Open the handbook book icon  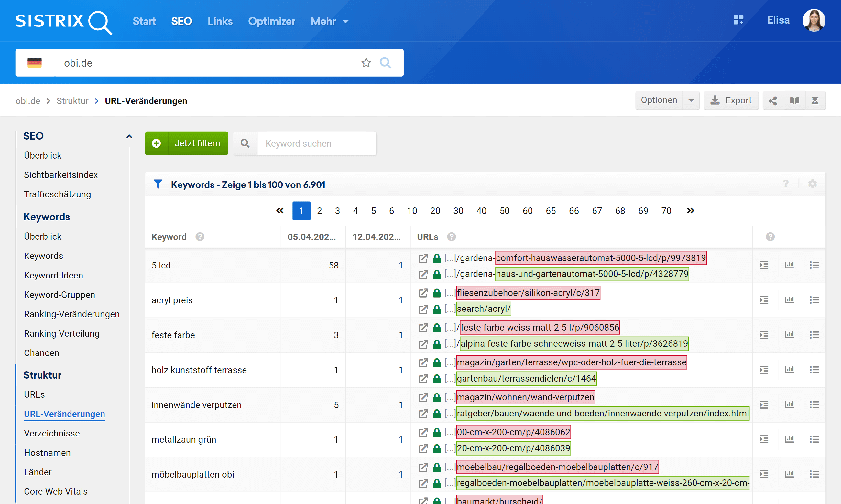point(794,100)
